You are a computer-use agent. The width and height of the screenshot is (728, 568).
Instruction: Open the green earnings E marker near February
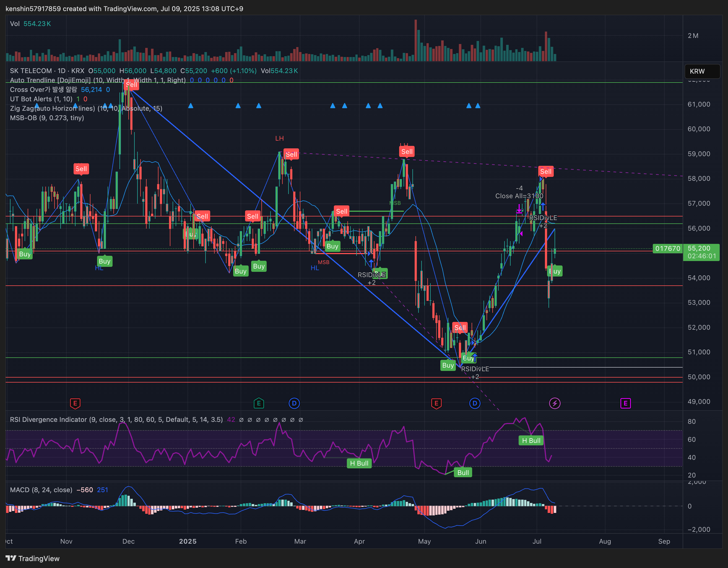[x=259, y=403]
